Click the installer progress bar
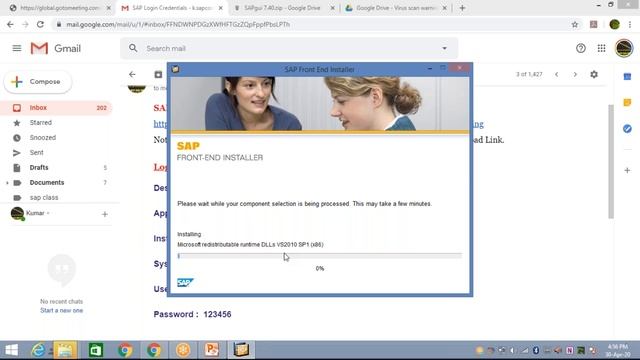 coord(320,256)
